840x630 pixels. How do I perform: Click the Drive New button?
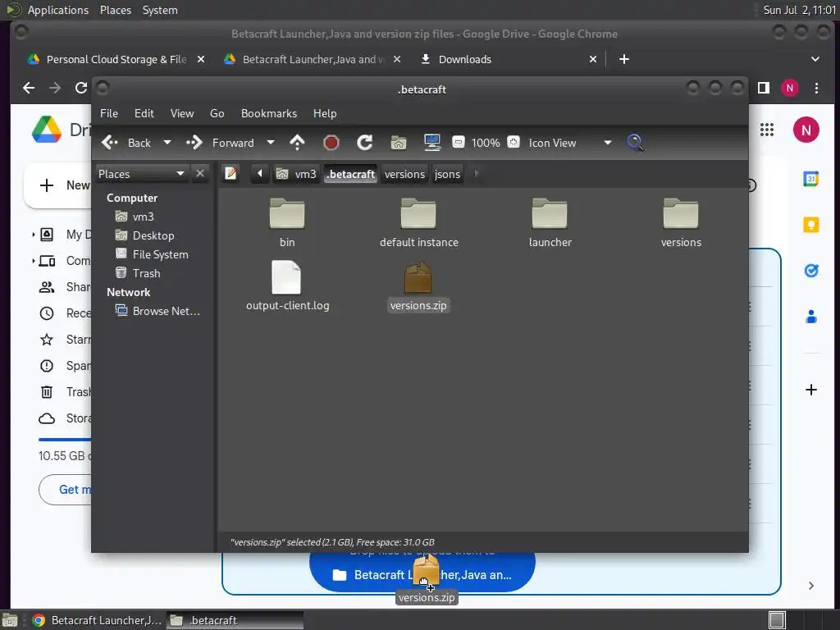58,185
